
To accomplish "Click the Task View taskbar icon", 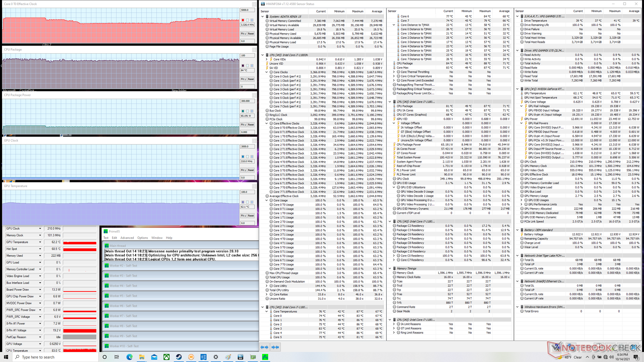I will (x=117, y=357).
